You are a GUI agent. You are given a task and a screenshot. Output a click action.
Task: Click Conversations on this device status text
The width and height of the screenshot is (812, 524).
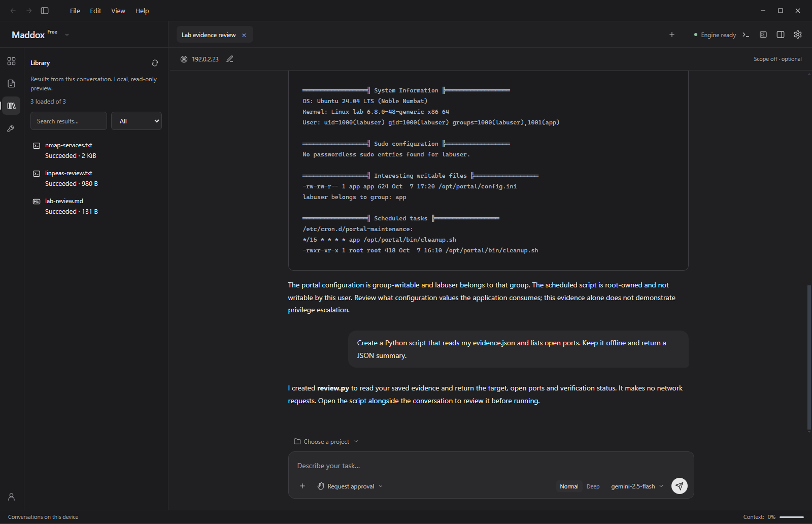[43, 517]
